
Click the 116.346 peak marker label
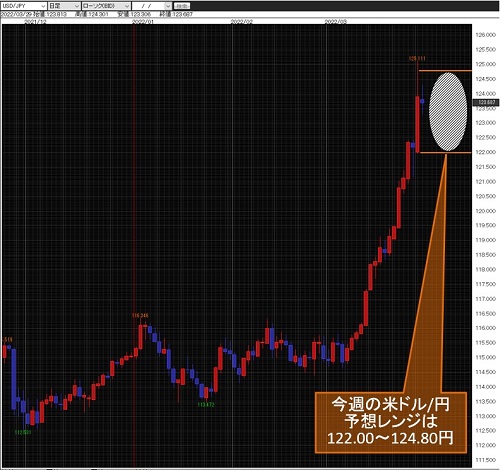[140, 315]
